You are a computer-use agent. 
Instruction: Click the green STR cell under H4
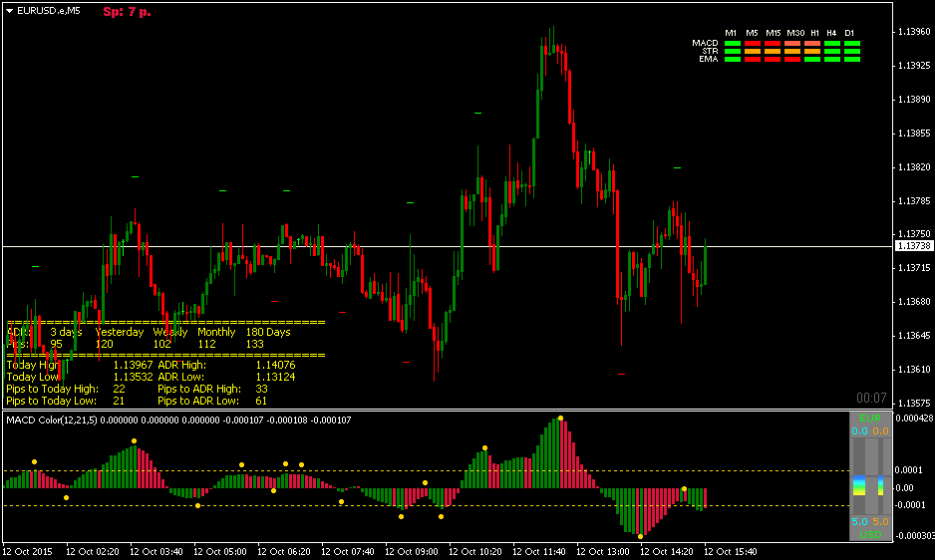click(x=832, y=51)
